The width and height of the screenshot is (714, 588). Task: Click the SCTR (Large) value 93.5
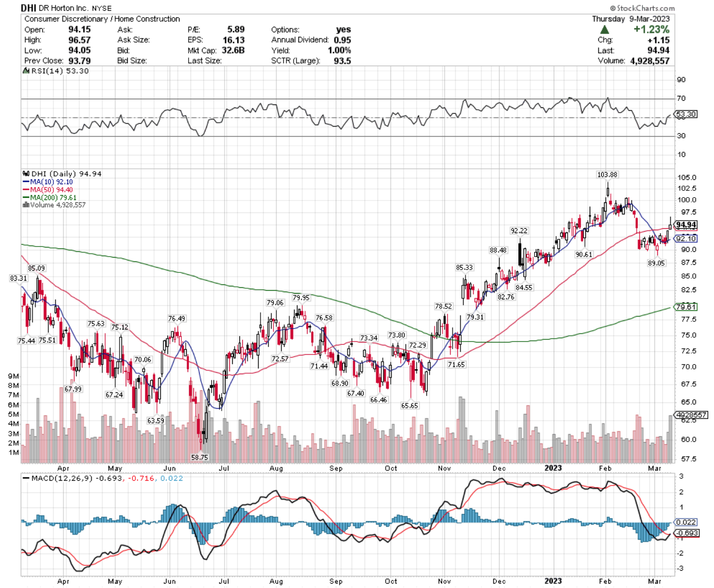tap(343, 61)
